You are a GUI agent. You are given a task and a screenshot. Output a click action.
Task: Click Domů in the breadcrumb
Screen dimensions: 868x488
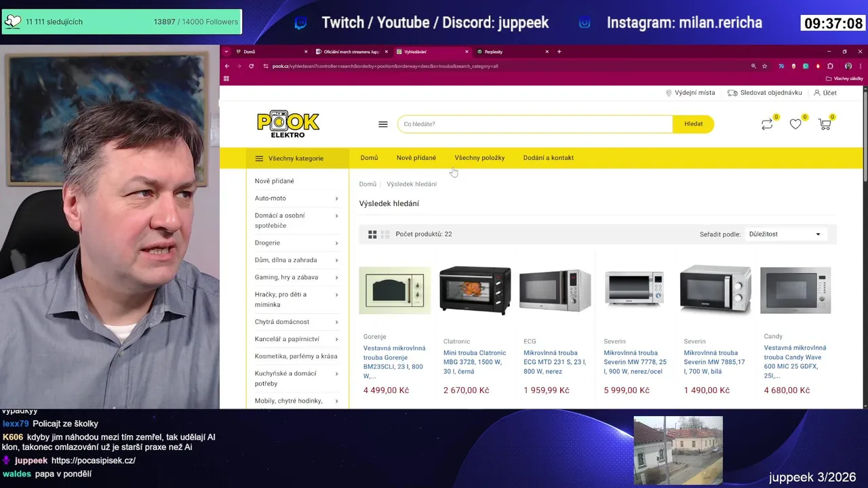368,184
